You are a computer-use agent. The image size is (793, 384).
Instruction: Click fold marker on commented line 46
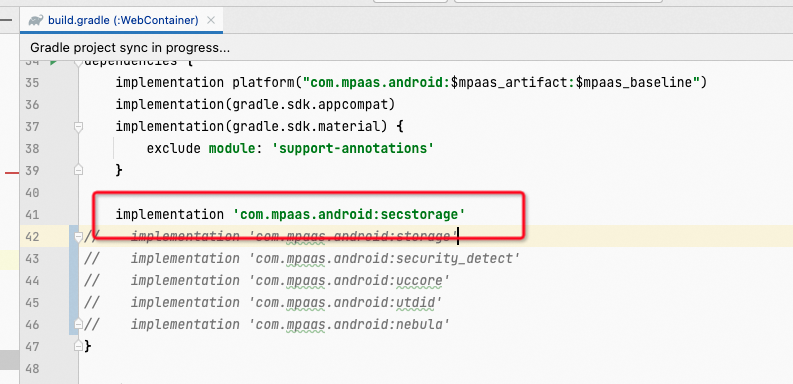point(78,324)
